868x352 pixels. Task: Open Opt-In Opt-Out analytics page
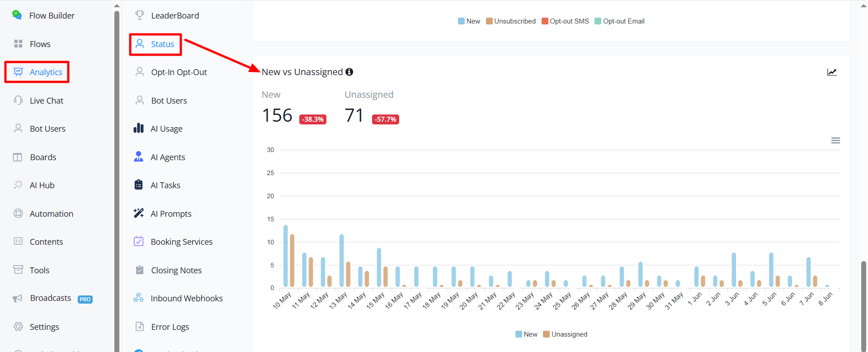(171, 72)
